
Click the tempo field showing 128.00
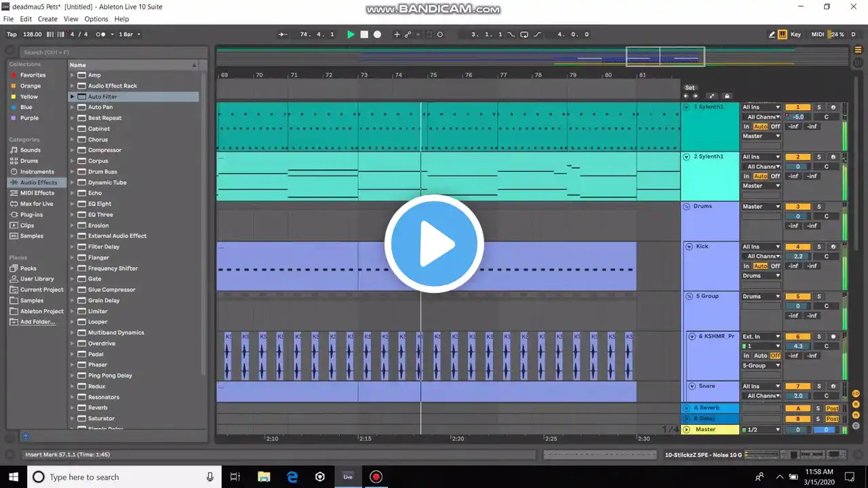click(32, 35)
